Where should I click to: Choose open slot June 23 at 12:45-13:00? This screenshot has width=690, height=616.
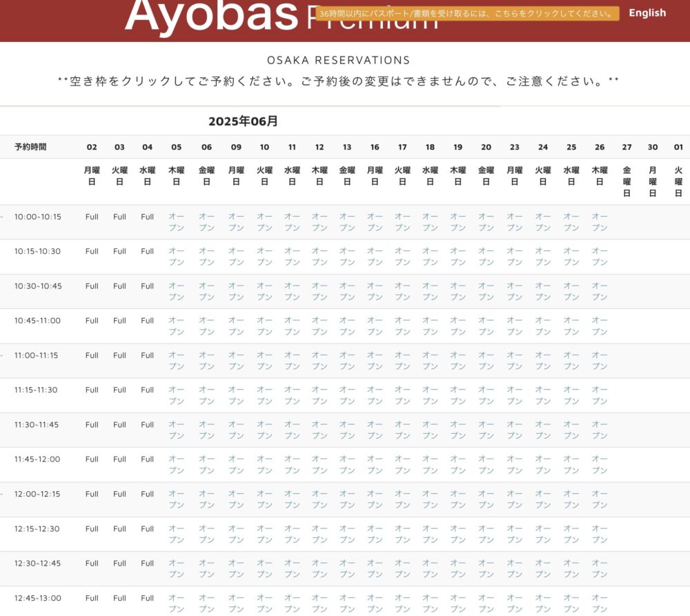pyautogui.click(x=515, y=604)
